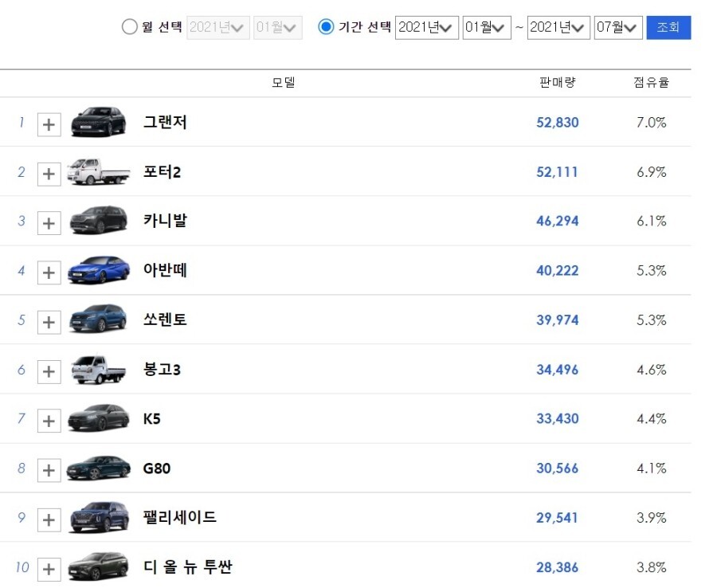Image resolution: width=717 pixels, height=588 pixels.
Task: Click the 조회 search button
Action: click(x=668, y=27)
